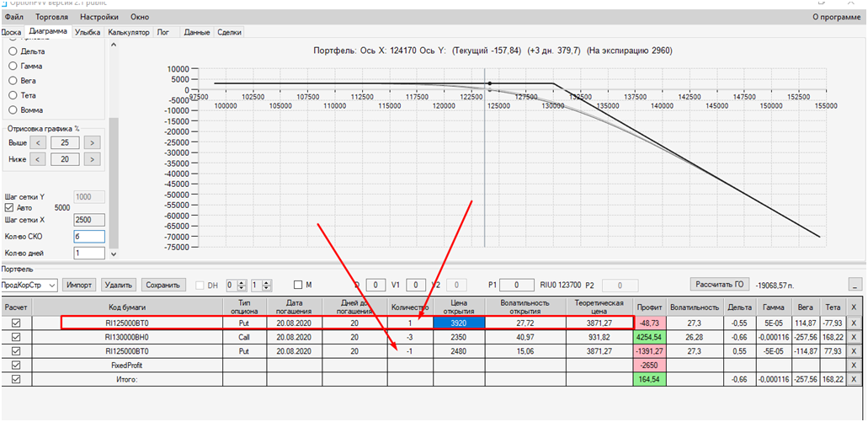The width and height of the screenshot is (868, 422).
Task: Click the Кол-во СКО input field
Action: pos(89,237)
